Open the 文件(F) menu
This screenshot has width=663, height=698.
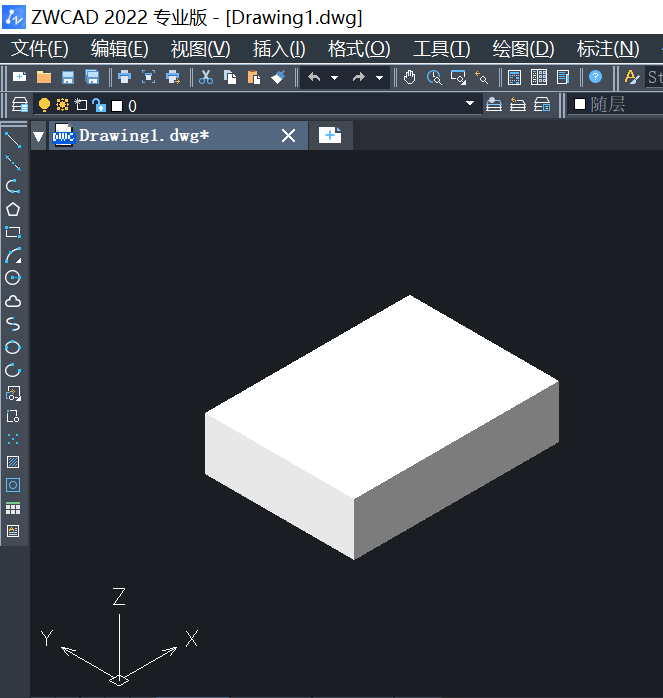(x=39, y=49)
